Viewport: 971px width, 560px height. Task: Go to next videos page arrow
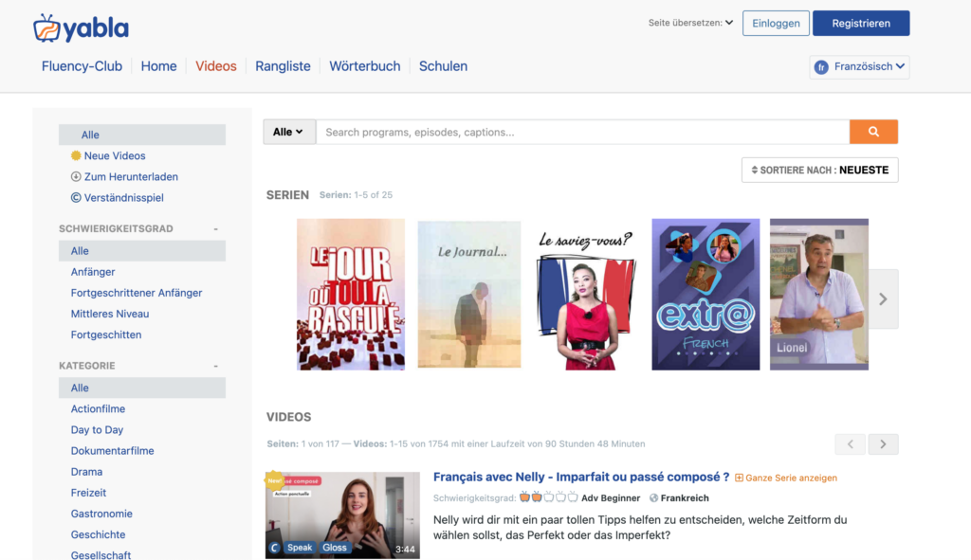coord(883,443)
